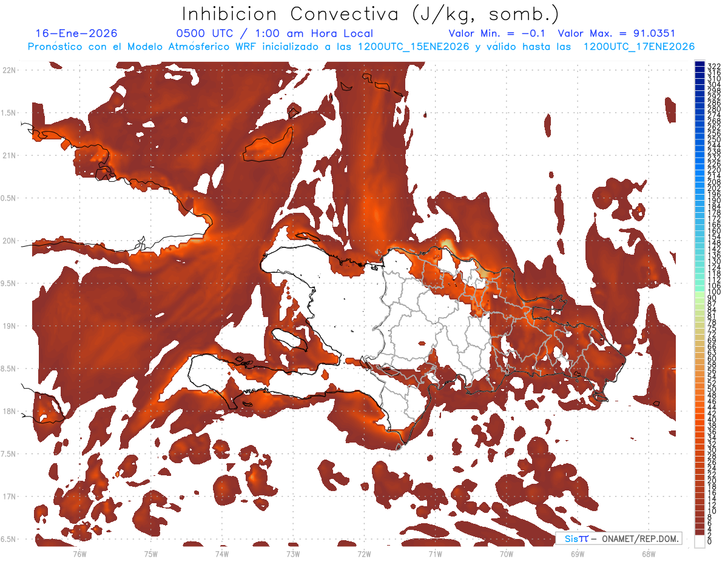This screenshot has height=562, width=728.
Task: Click the '68W' longitude label
Action: [649, 554]
